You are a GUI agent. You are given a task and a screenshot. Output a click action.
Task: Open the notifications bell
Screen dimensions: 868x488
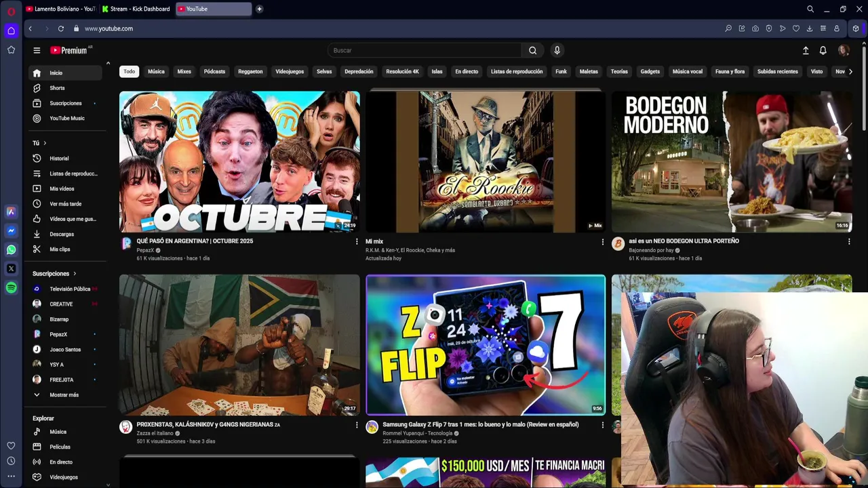click(823, 50)
